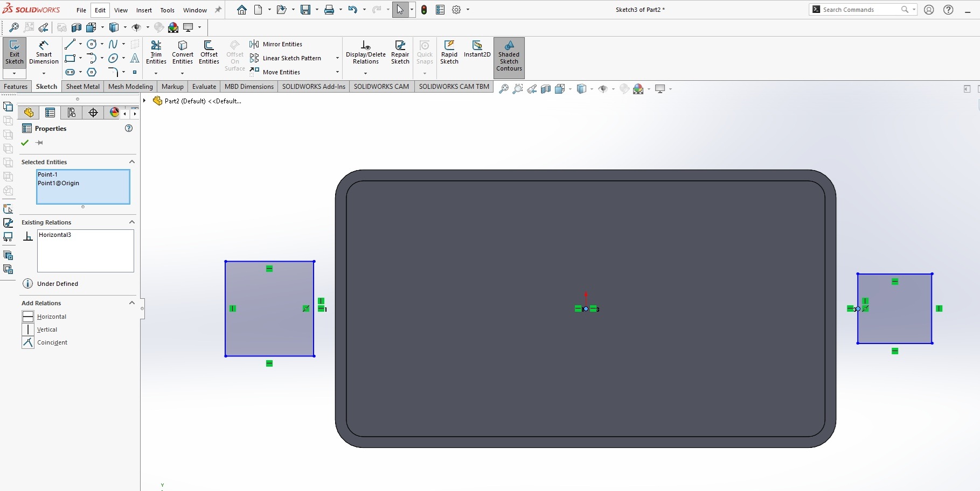
Task: Toggle the Instant2D mode
Action: 477,48
